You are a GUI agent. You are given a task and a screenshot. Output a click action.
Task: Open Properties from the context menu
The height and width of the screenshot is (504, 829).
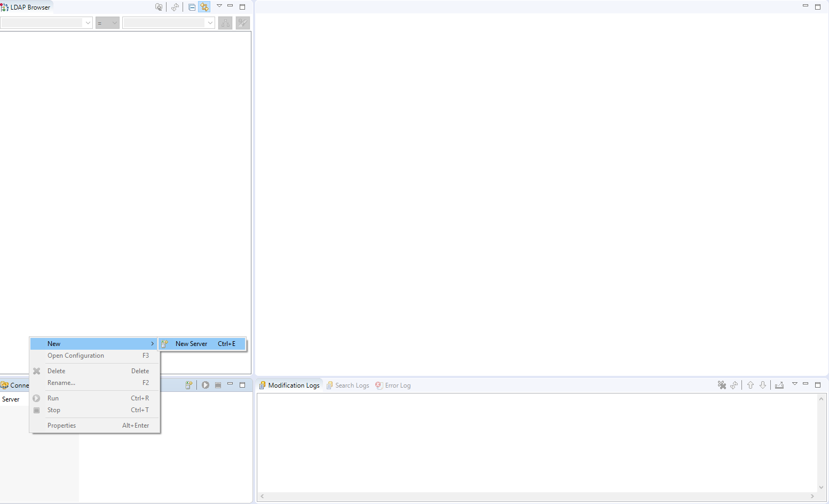(x=61, y=425)
